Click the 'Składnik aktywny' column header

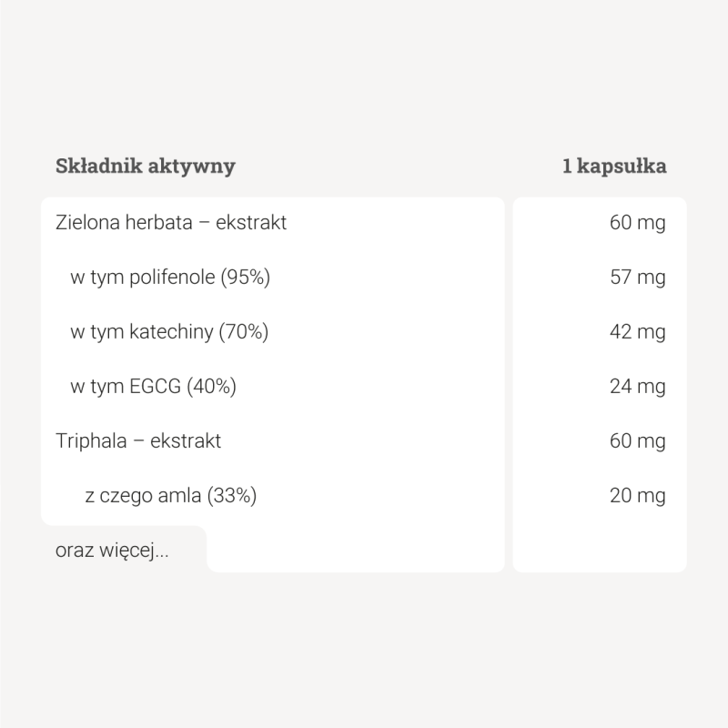click(x=146, y=166)
